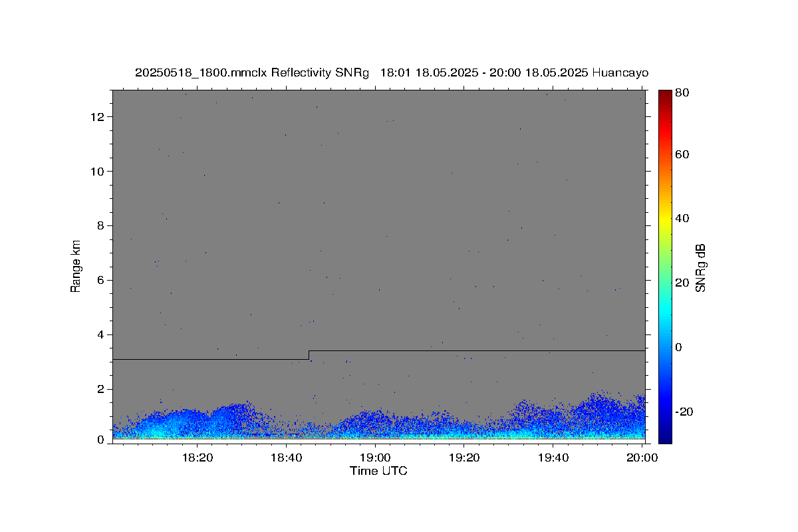Screen dimensions: 798x532
Task: Click the colorbar value label 60
Action: tap(682, 155)
